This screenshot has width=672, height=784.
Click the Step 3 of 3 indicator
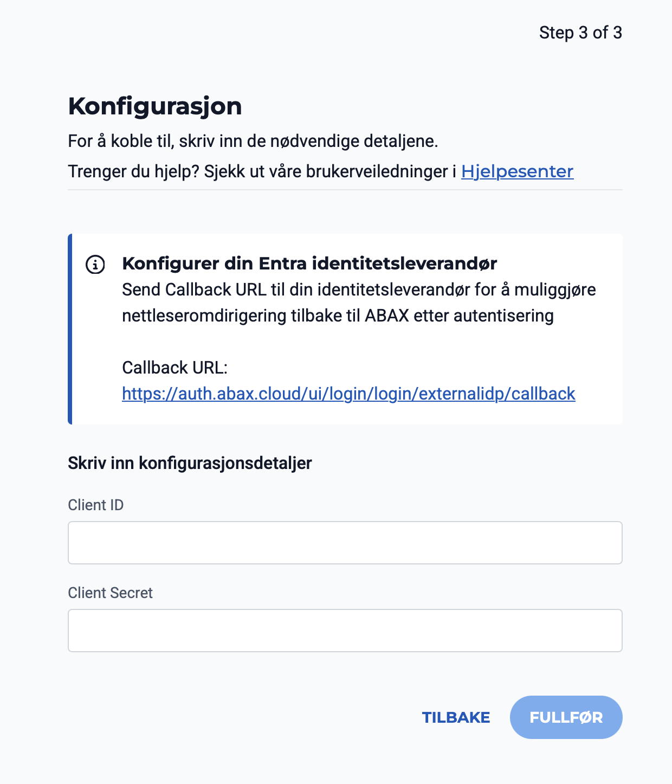pyautogui.click(x=580, y=33)
